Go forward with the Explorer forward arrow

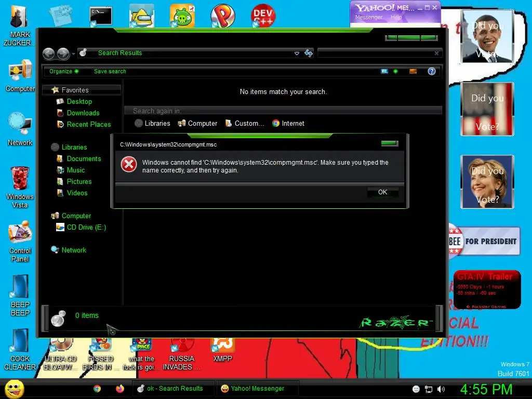click(x=63, y=54)
